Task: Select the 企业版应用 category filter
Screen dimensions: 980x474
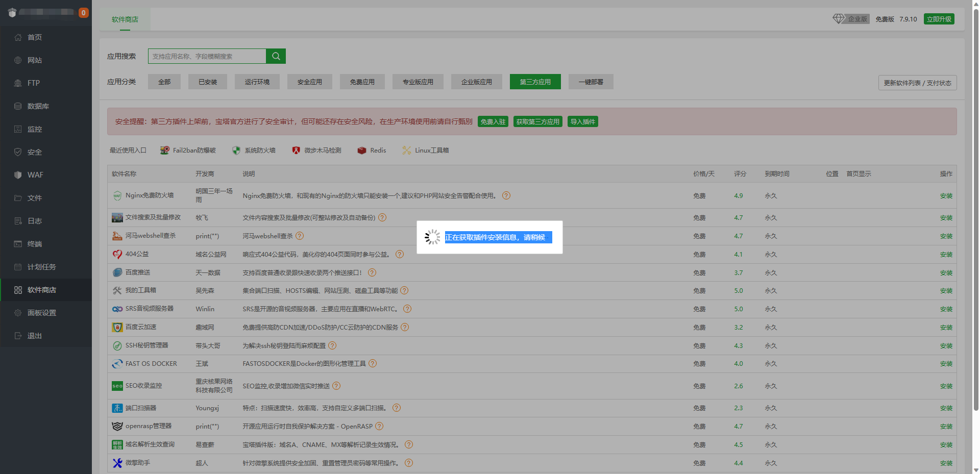Action: click(477, 82)
